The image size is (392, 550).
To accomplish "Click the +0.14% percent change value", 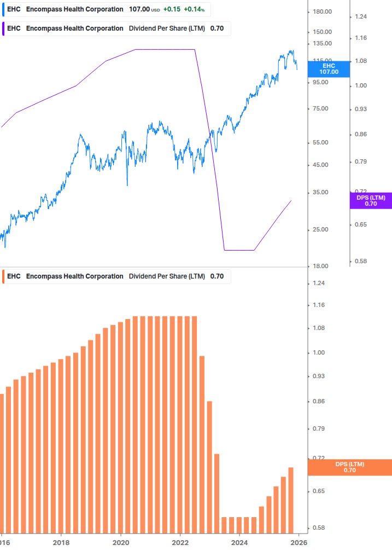I will 194,9.
